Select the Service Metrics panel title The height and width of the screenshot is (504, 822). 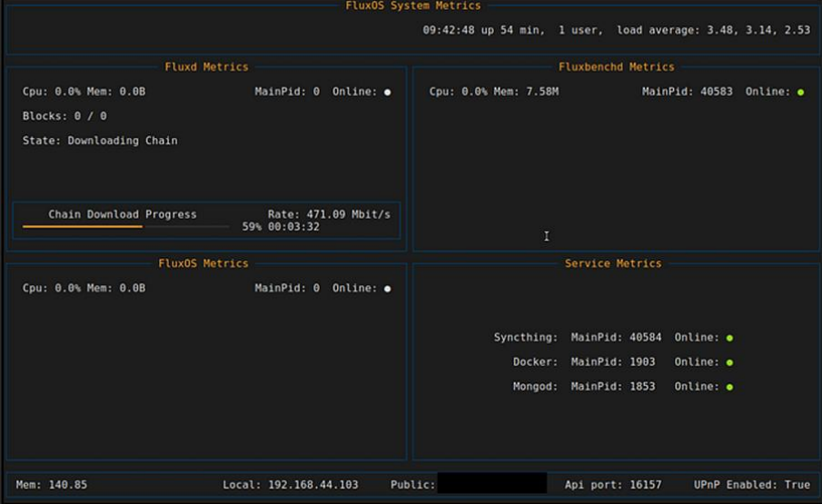tap(613, 263)
